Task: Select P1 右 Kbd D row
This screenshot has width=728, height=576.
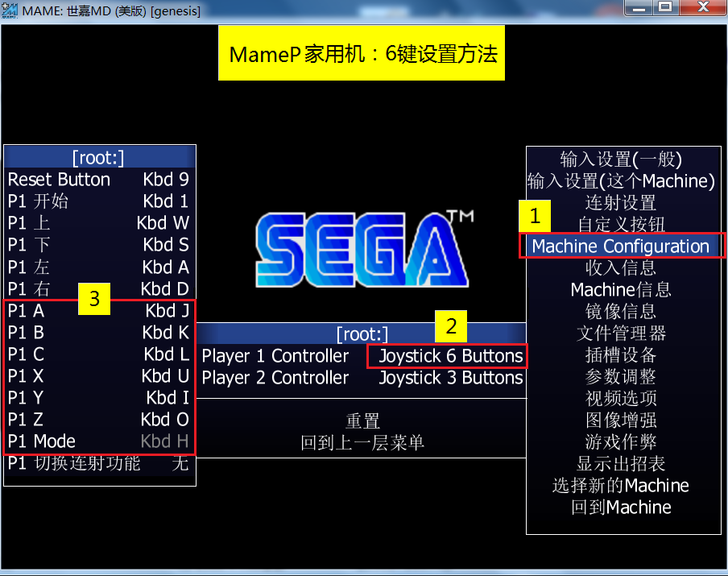Action: pos(99,289)
